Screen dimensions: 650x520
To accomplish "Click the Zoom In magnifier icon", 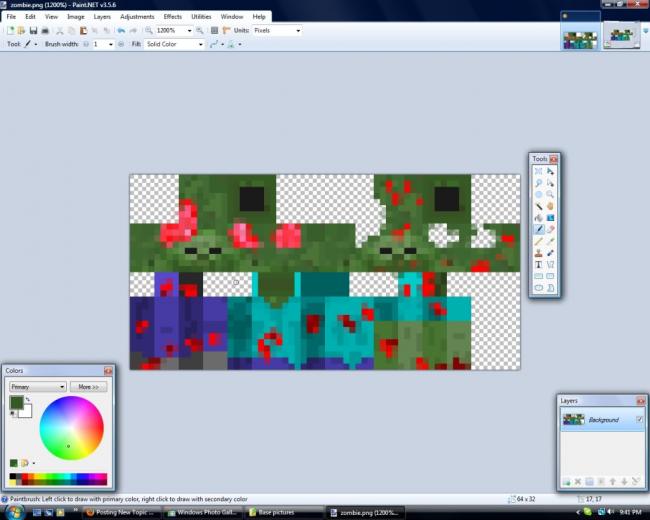I will pos(200,30).
